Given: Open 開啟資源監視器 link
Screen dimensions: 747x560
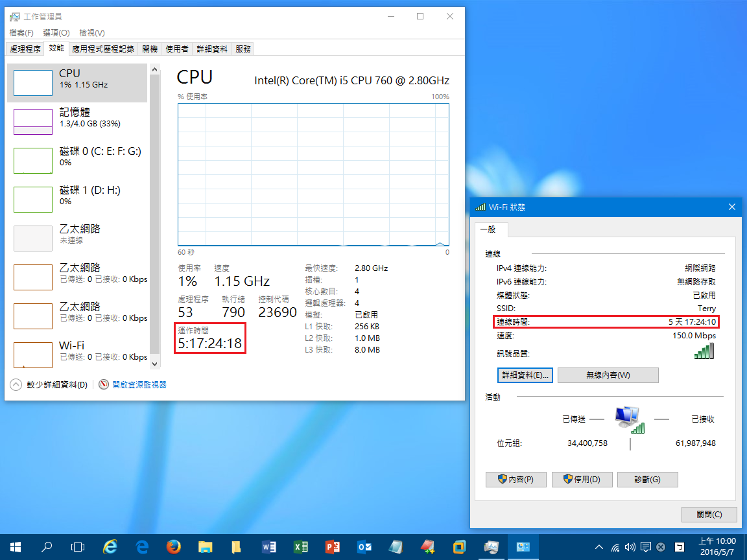Looking at the screenshot, I should pyautogui.click(x=139, y=385).
